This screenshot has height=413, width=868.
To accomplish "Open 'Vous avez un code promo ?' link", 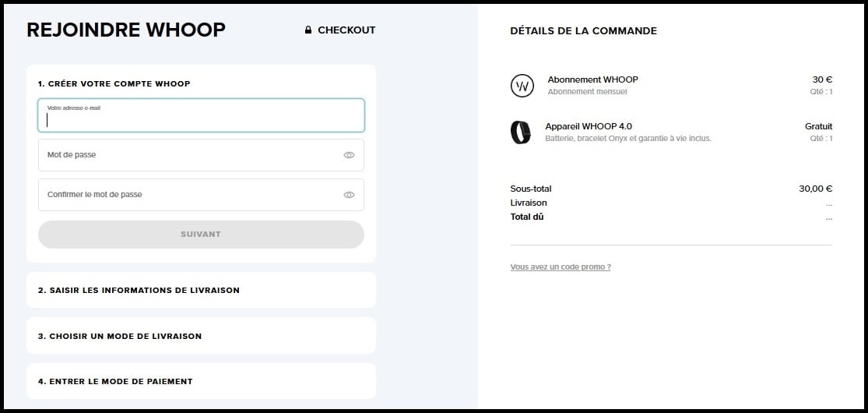I will pos(561,267).
